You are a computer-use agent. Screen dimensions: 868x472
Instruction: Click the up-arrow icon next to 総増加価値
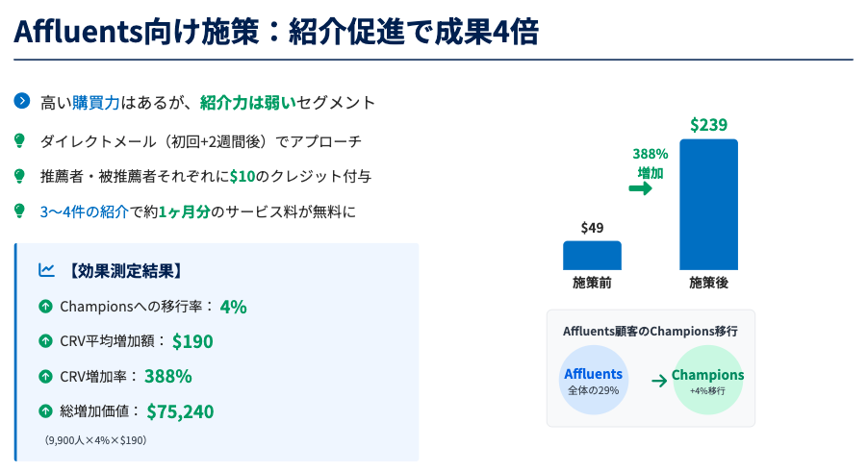pyautogui.click(x=45, y=411)
